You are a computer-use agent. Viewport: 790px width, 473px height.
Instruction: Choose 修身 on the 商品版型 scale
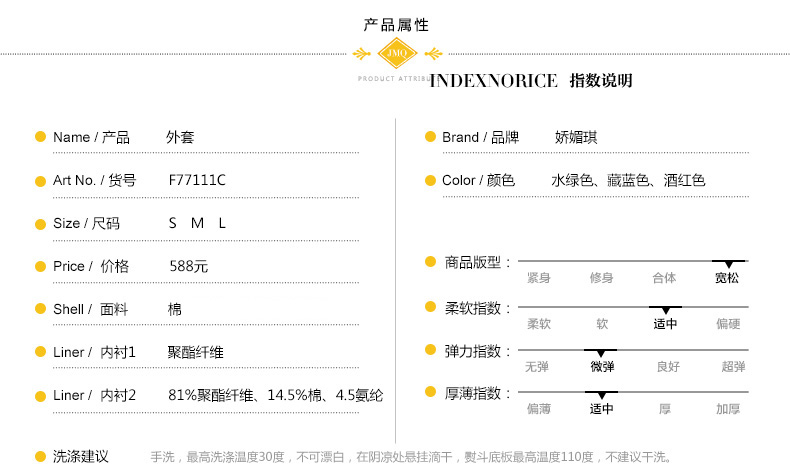pyautogui.click(x=601, y=278)
